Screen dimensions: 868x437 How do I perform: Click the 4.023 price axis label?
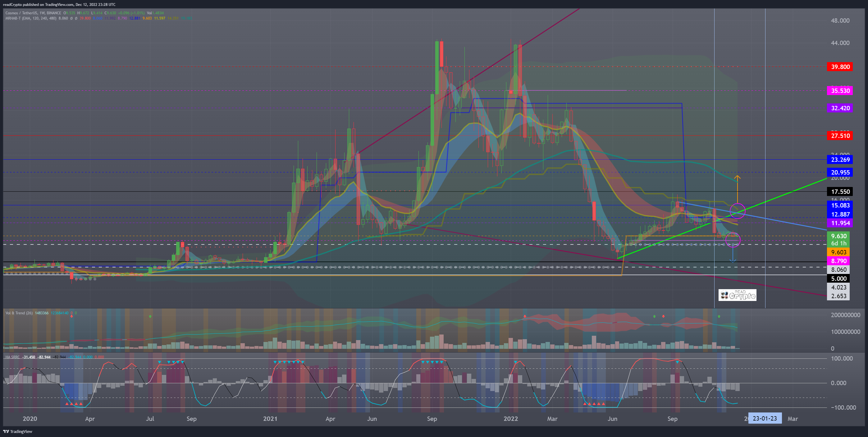click(838, 287)
